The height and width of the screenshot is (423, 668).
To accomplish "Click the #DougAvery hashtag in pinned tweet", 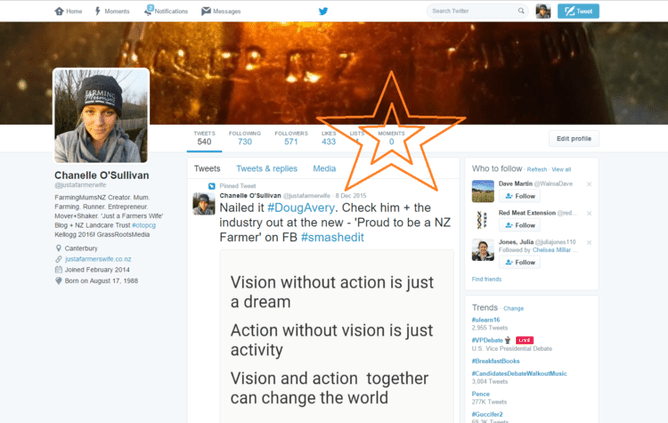I will click(300, 207).
